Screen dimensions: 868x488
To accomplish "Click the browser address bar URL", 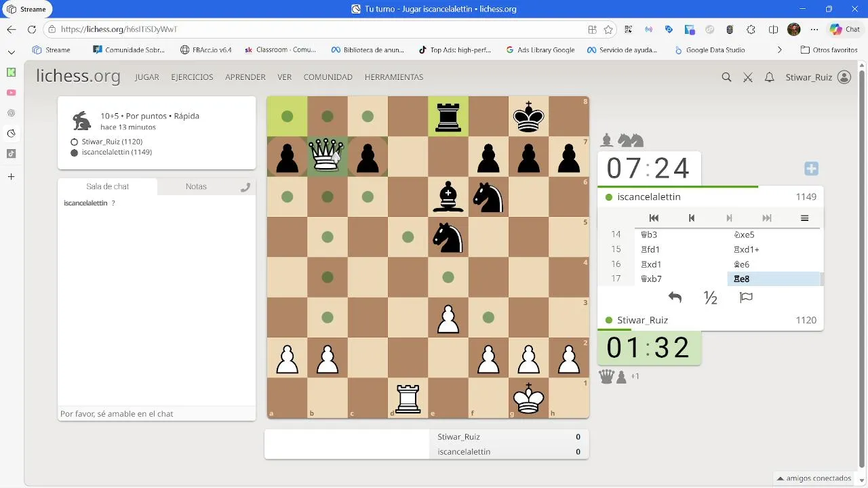I will pos(119,29).
